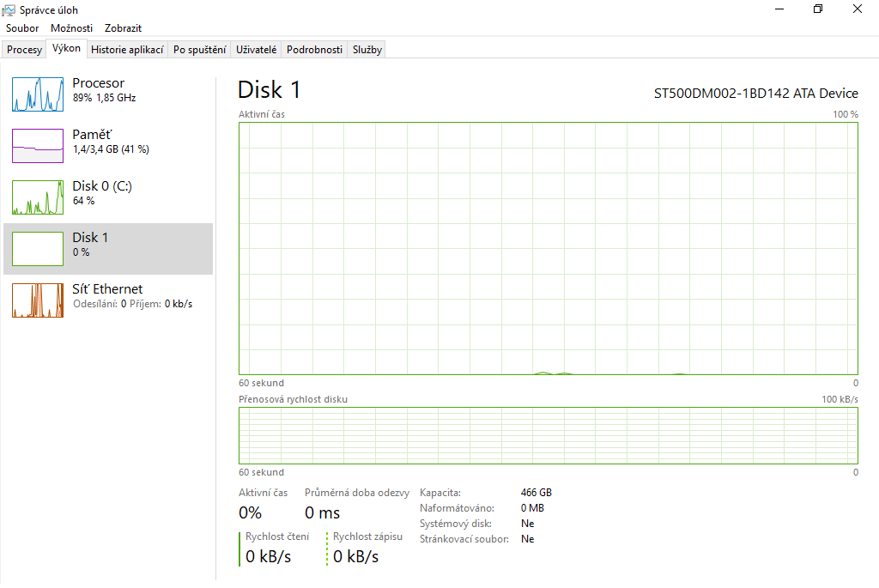Switch to the Podrobnosti tab
The width and height of the screenshot is (879, 588).
[x=315, y=50]
